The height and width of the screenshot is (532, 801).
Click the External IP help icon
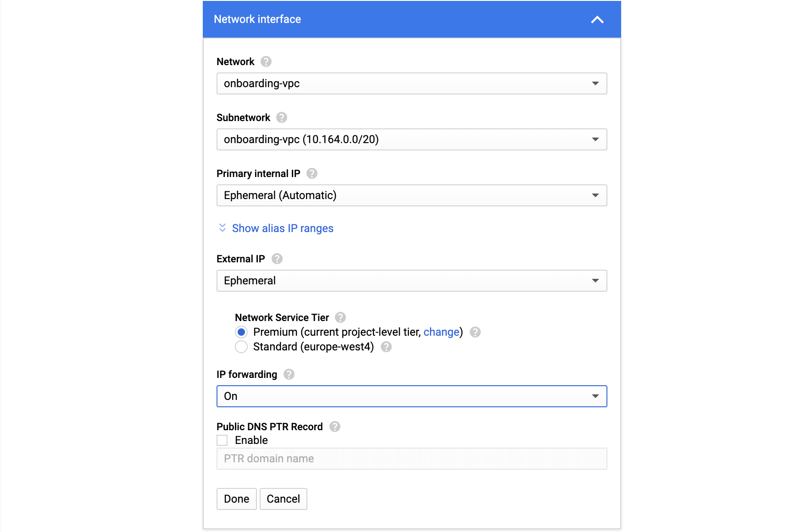277,259
